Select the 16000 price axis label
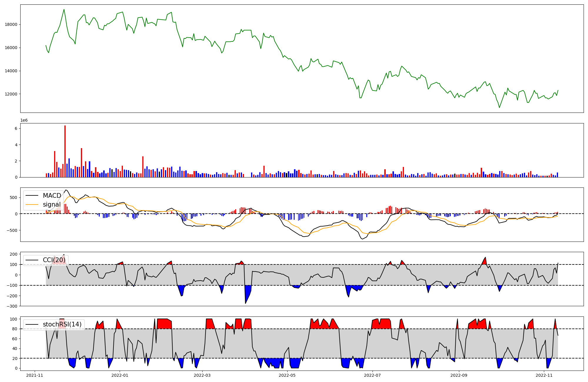 point(11,48)
